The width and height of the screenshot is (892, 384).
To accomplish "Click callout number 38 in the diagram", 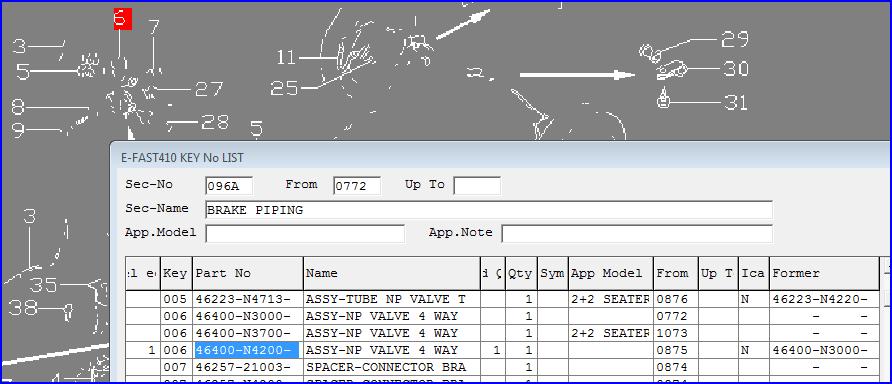I will pyautogui.click(x=23, y=308).
